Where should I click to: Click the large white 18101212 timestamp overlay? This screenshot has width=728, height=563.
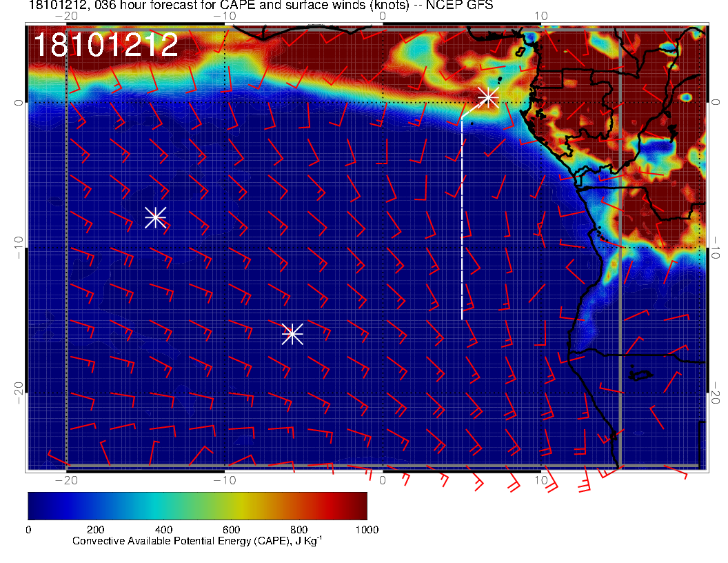pyautogui.click(x=105, y=46)
